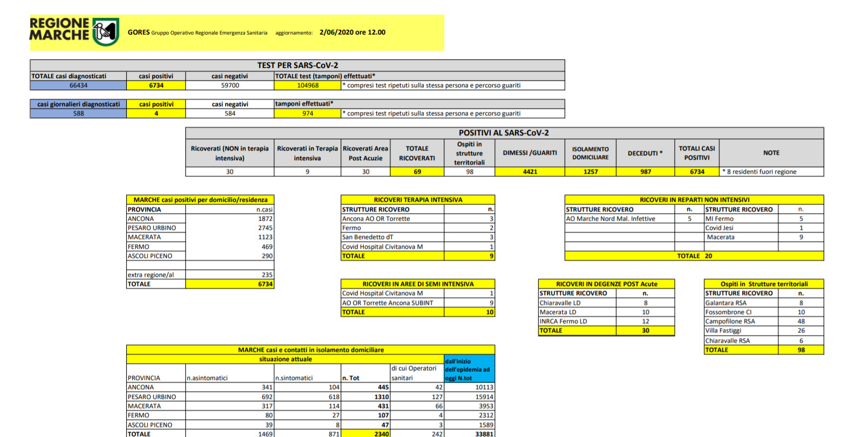Select the Fossombrone CI row

click(764, 312)
